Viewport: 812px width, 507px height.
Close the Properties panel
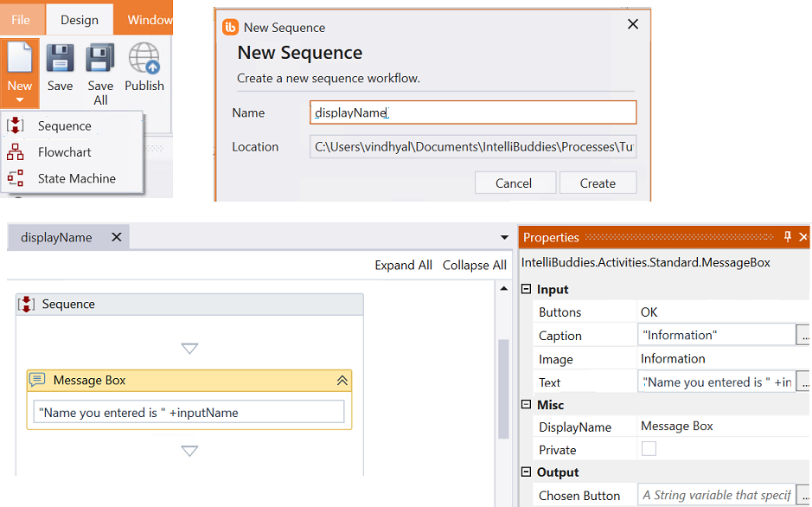[x=803, y=237]
